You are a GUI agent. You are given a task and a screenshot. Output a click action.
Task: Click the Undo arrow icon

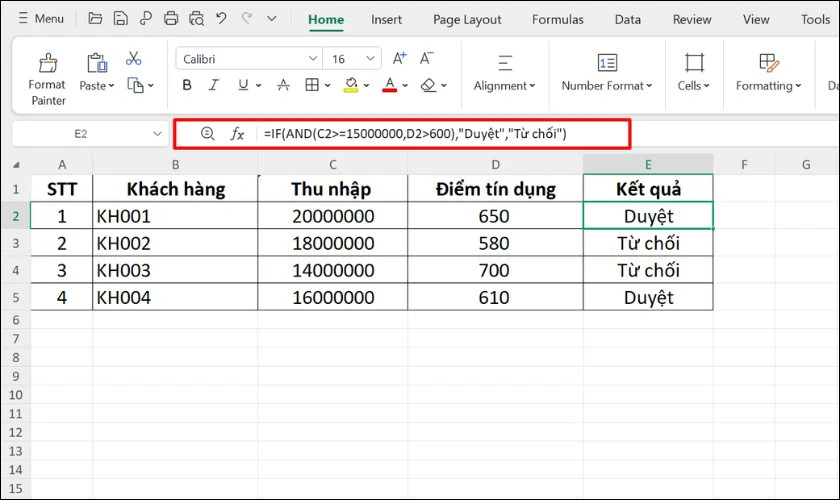221,19
